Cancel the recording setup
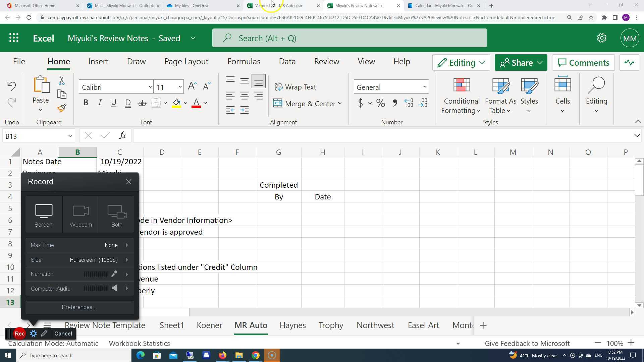 63,334
